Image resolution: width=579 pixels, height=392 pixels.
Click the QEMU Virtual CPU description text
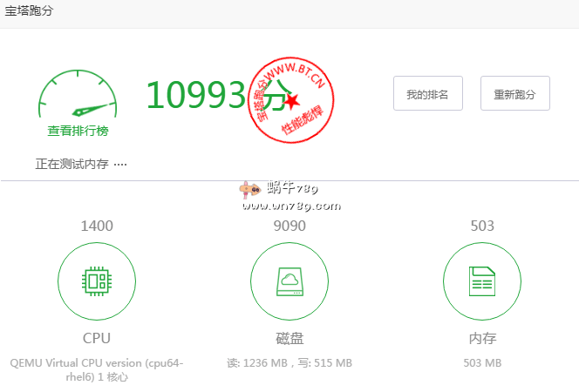pyautogui.click(x=96, y=369)
